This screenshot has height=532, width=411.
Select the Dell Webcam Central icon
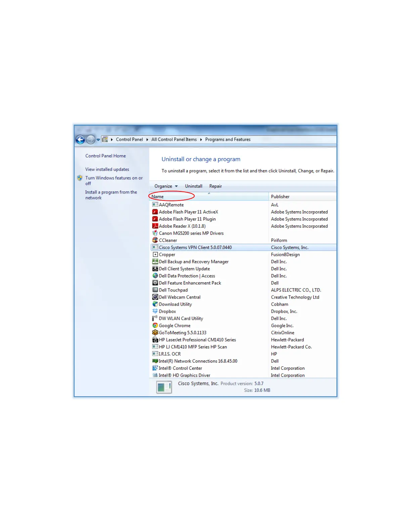(x=155, y=297)
